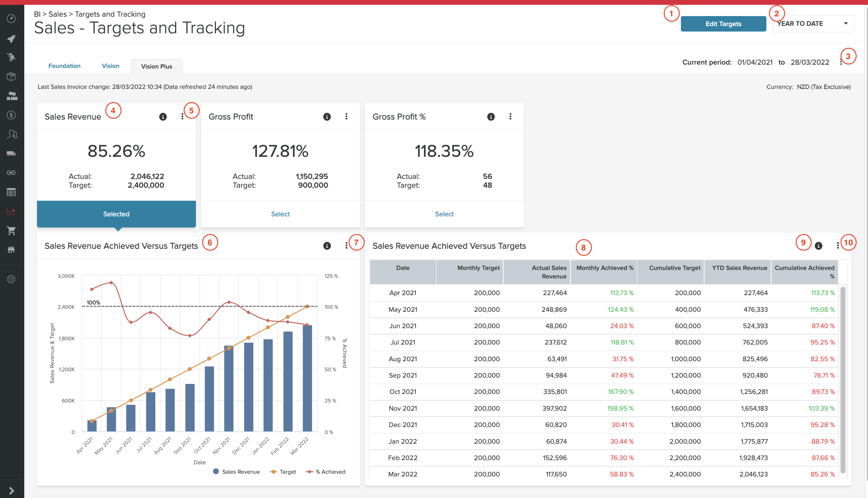Open the inventory box icon in sidebar
Screen dimensions: 868x498
pos(11,76)
